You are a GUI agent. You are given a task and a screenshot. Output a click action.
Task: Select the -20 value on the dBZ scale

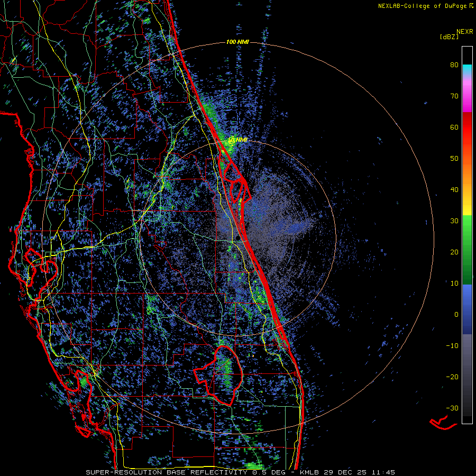point(452,377)
